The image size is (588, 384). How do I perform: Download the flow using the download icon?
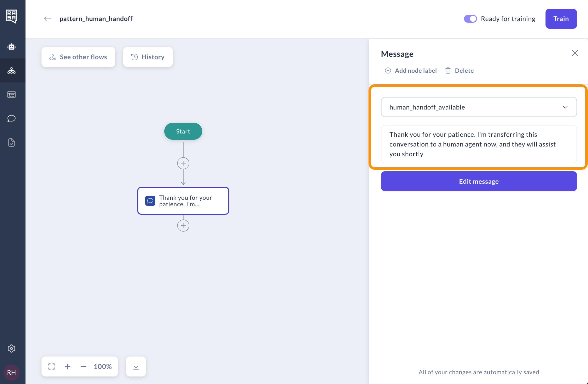coord(136,366)
